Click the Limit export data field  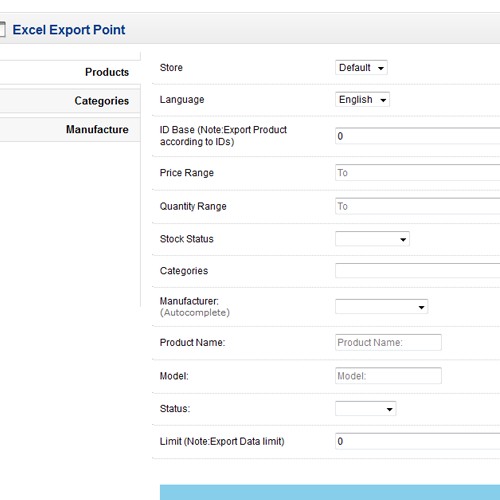click(x=418, y=441)
